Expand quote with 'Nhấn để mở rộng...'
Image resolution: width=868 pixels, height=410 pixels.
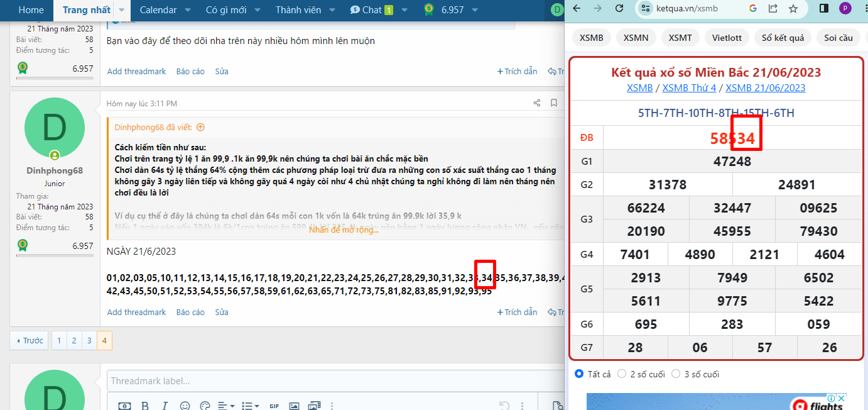[344, 230]
